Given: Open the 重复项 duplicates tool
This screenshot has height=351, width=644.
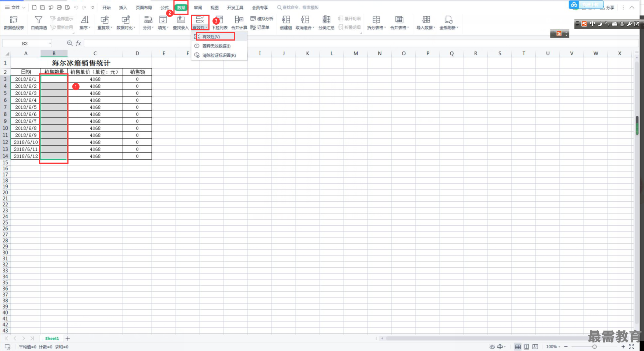Looking at the screenshot, I should 105,22.
